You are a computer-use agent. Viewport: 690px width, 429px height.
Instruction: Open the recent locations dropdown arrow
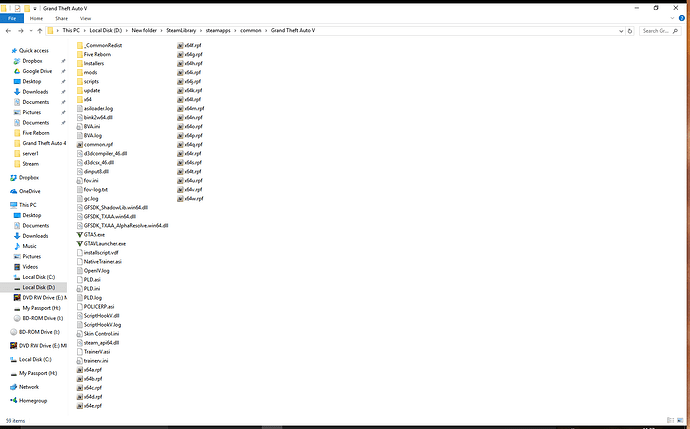pyautogui.click(x=31, y=31)
